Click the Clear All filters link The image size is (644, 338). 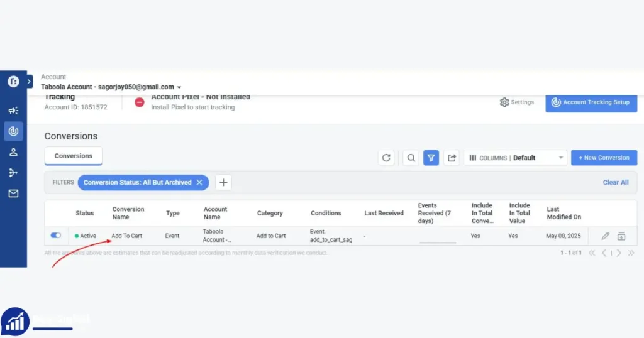615,183
